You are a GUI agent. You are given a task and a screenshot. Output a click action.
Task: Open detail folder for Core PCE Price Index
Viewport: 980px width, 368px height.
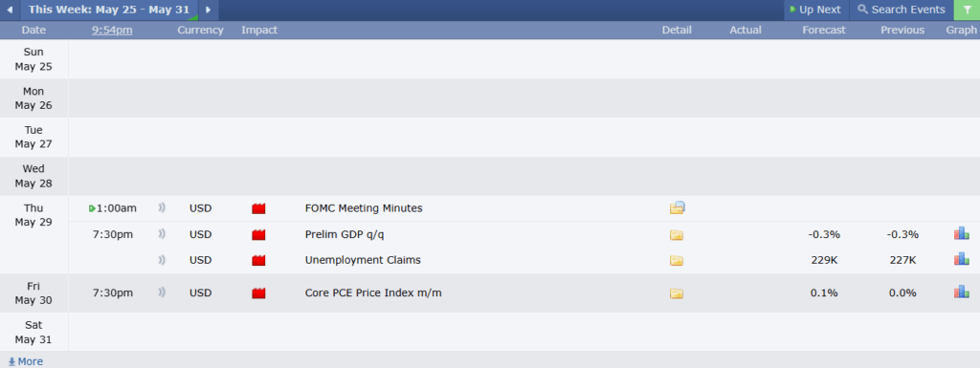(677, 293)
